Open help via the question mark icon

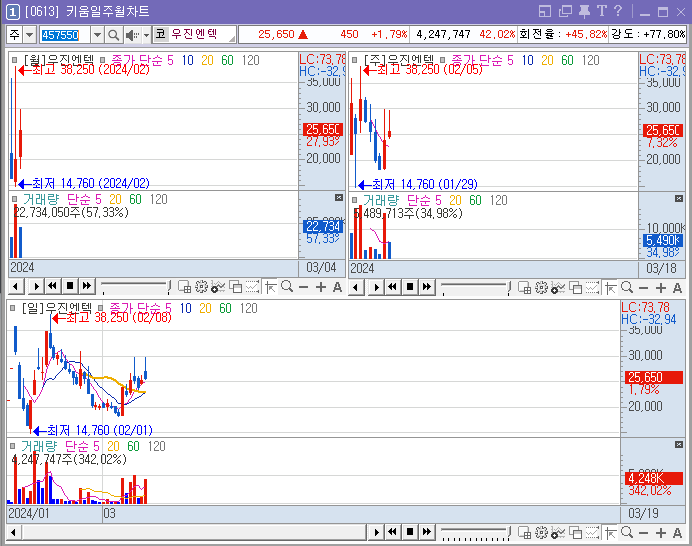click(x=618, y=11)
